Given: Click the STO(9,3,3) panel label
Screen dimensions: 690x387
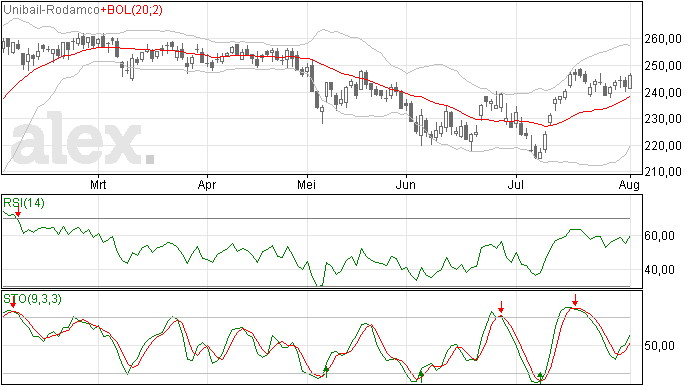Looking at the screenshot, I should pos(32,299).
